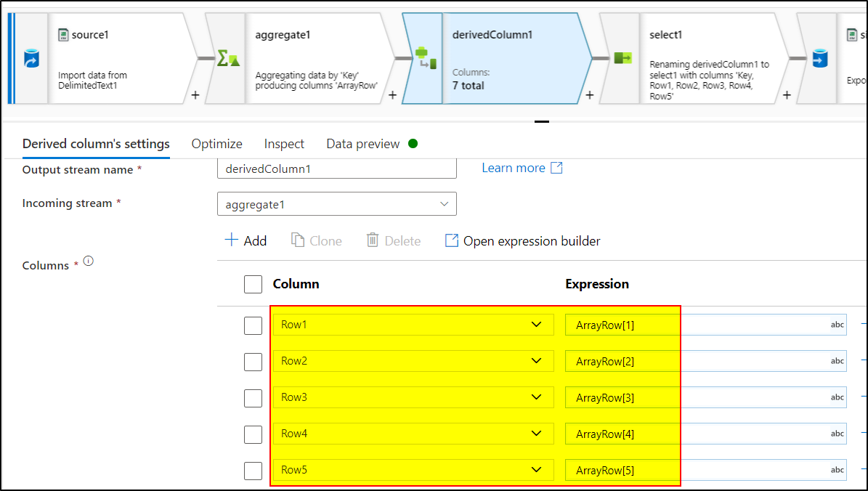868x491 pixels.
Task: Open the Data preview tab
Action: (363, 144)
